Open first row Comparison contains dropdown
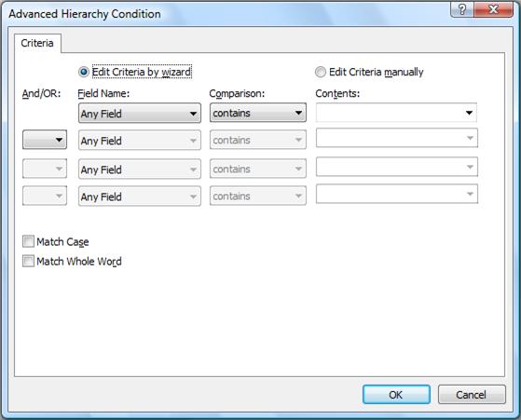The width and height of the screenshot is (521, 420). coord(258,113)
